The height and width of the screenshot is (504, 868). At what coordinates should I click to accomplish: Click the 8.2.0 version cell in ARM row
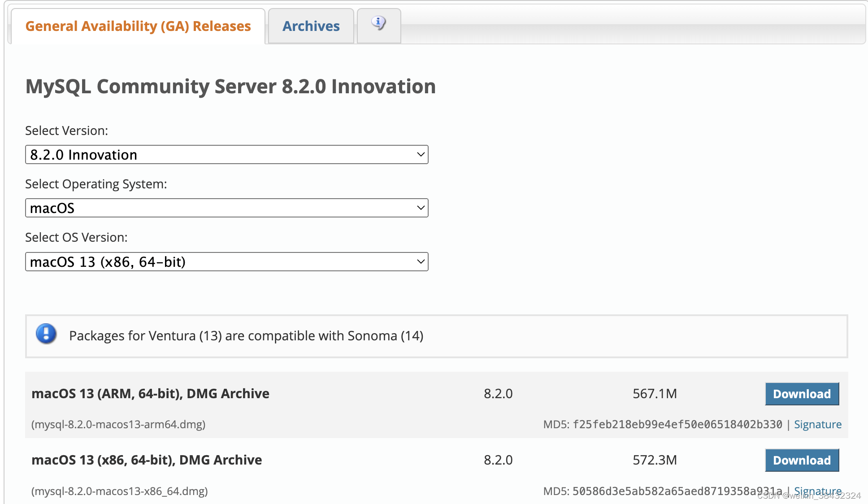point(498,394)
